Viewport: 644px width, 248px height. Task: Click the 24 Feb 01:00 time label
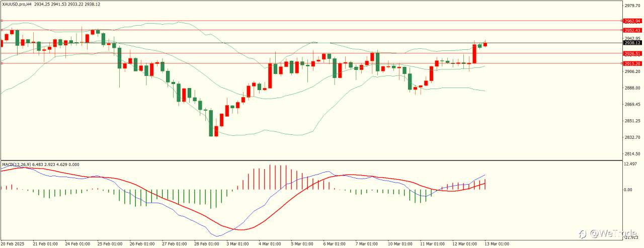[x=77, y=244]
